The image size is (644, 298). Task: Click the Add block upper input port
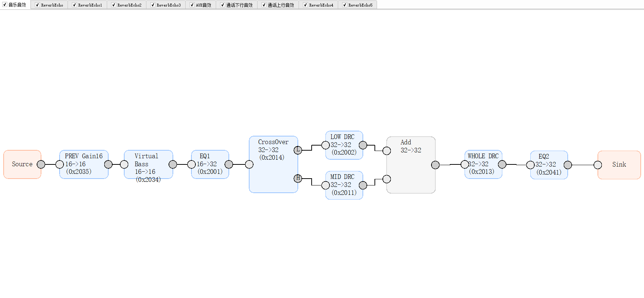coord(387,151)
